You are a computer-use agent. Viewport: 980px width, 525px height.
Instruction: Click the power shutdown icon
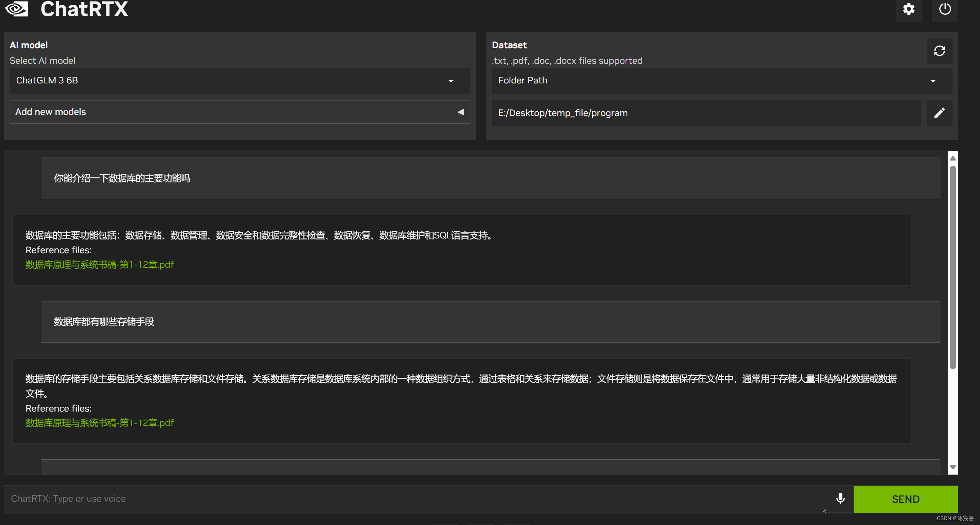(x=945, y=10)
